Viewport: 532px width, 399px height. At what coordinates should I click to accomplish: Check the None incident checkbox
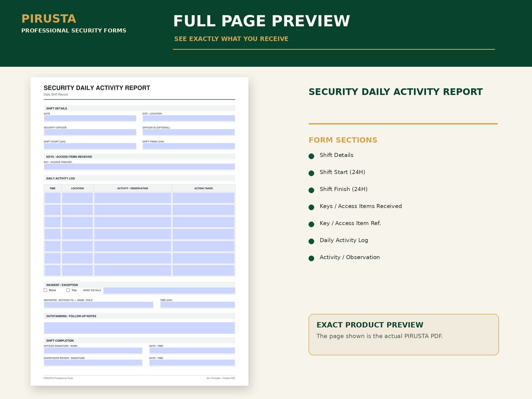(x=45, y=290)
